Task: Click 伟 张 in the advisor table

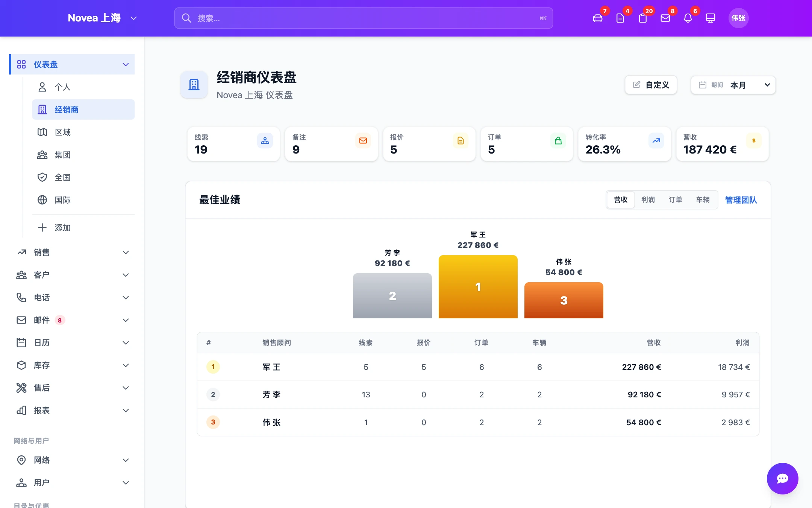Action: 271,422
